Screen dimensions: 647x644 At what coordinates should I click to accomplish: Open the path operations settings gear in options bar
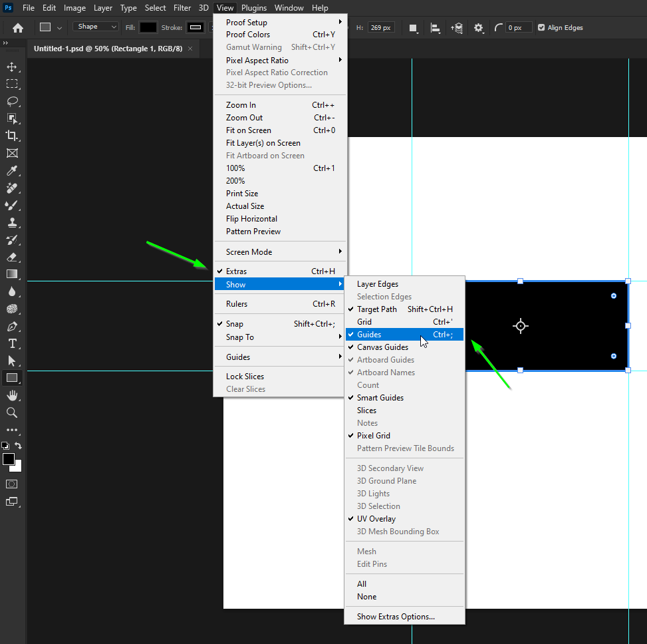[x=478, y=28]
